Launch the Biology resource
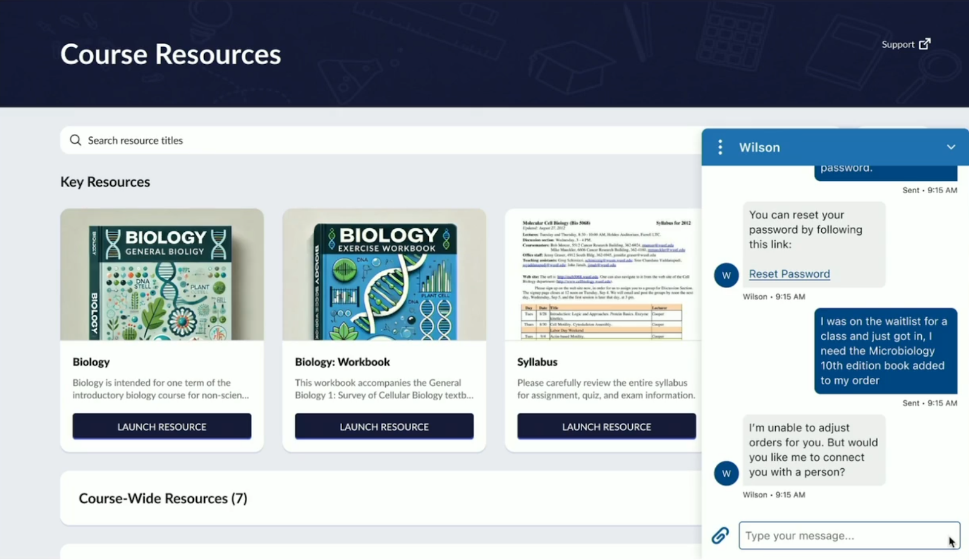 tap(162, 427)
